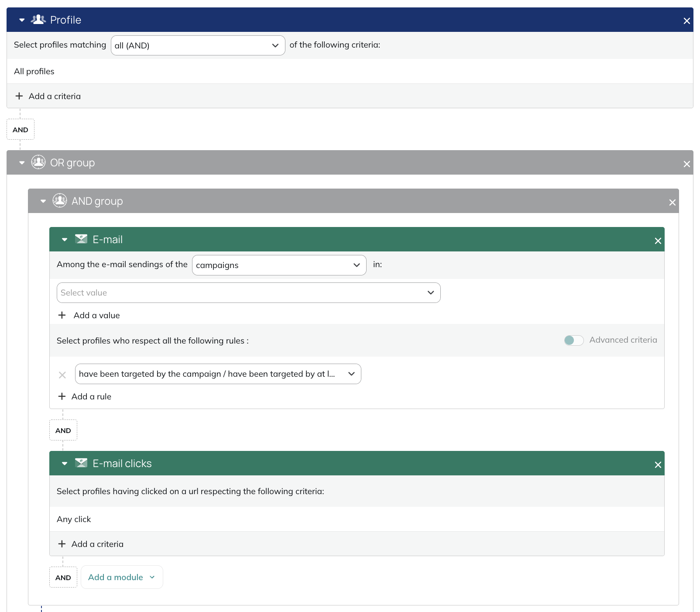Close the E-mail clicks module

point(658,465)
